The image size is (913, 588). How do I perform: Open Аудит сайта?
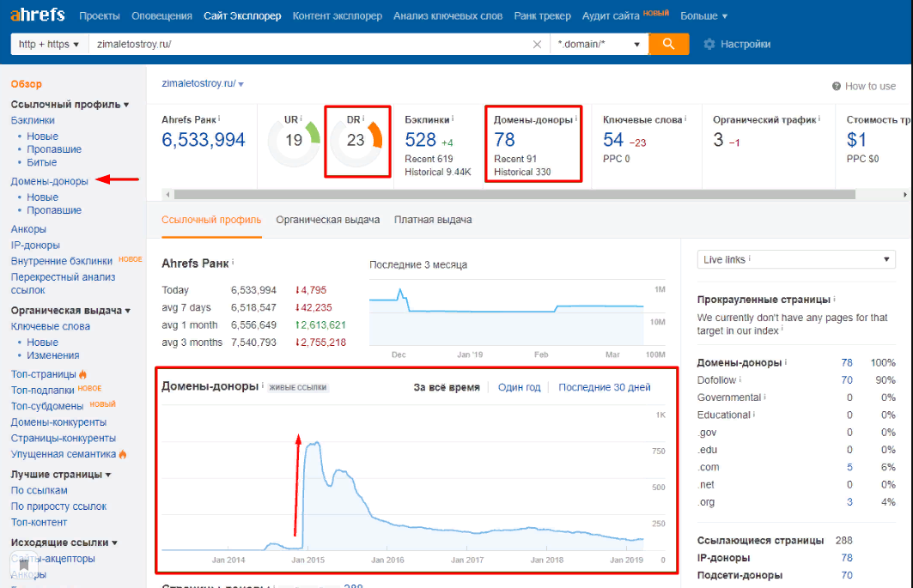(x=611, y=15)
